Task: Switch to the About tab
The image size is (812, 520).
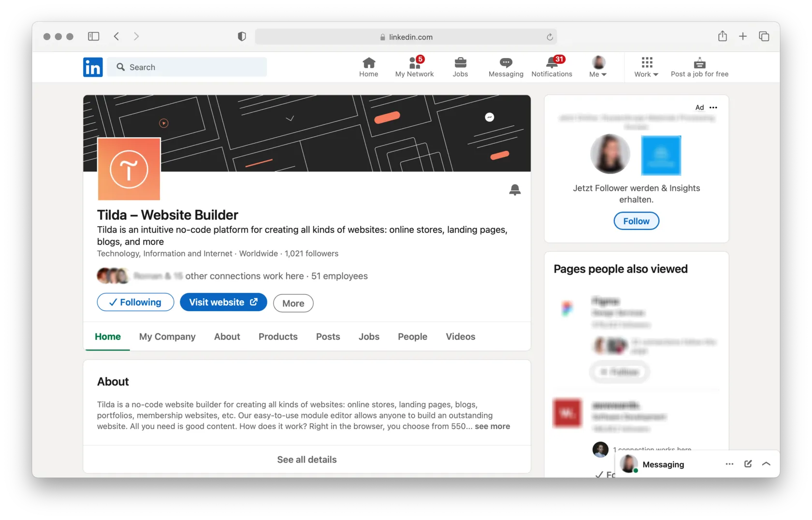Action: coord(227,336)
